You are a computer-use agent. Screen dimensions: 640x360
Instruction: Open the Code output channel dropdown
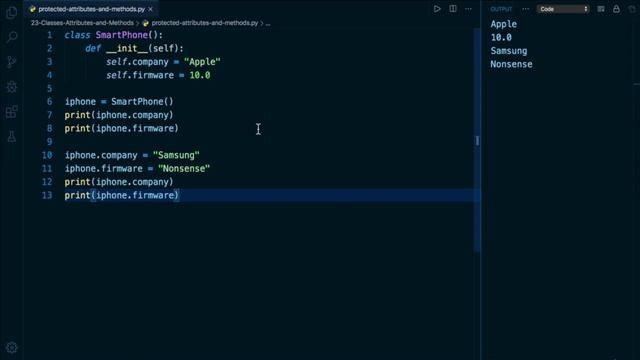[563, 9]
